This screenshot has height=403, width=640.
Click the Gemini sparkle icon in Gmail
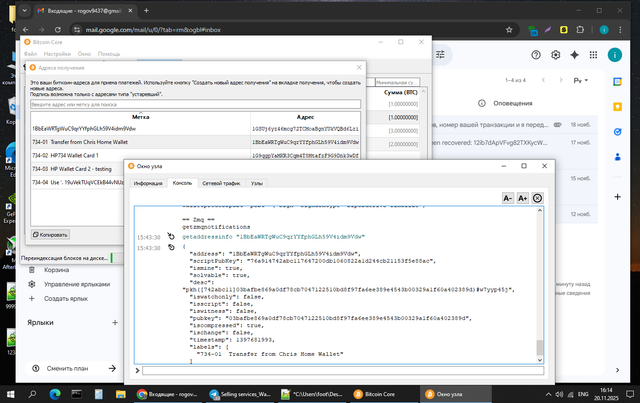pyautogui.click(x=575, y=55)
